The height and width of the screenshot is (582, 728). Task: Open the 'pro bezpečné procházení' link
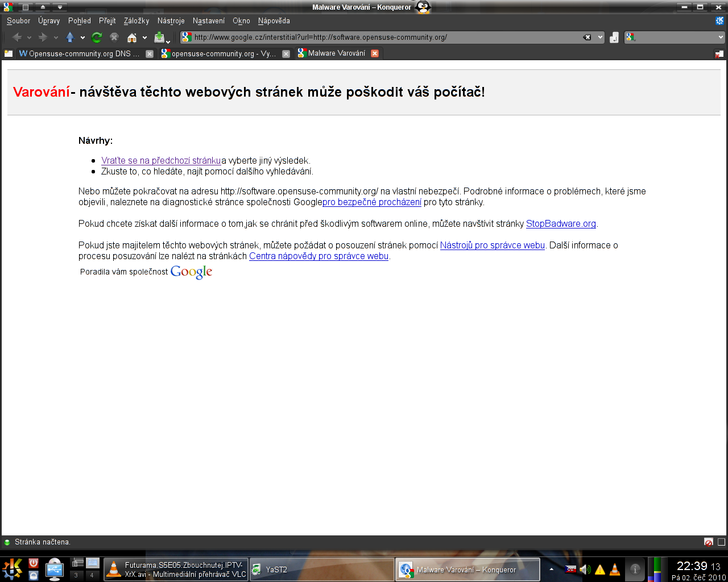coord(372,202)
